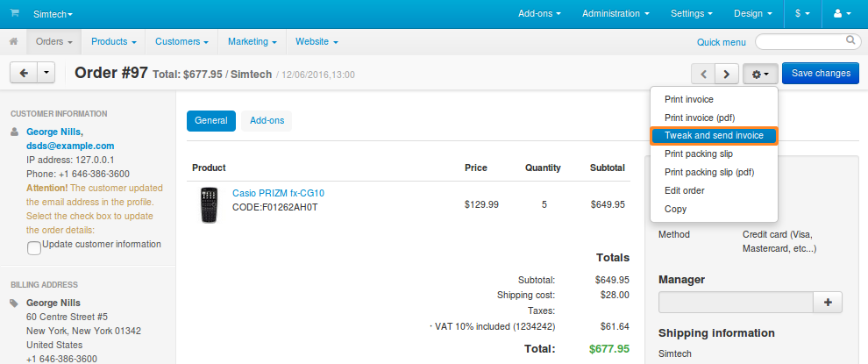868x364 pixels.
Task: Expand the Customers menu
Action: click(x=181, y=41)
